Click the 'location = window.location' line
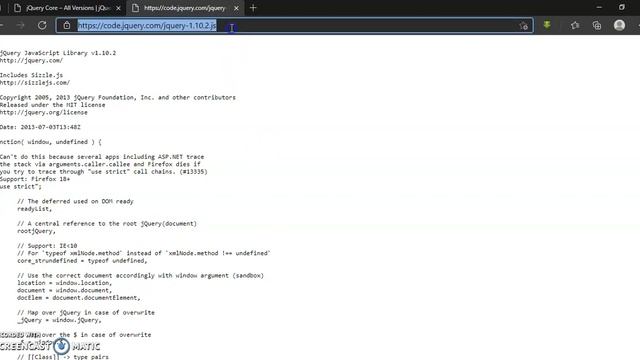 pos(64,283)
